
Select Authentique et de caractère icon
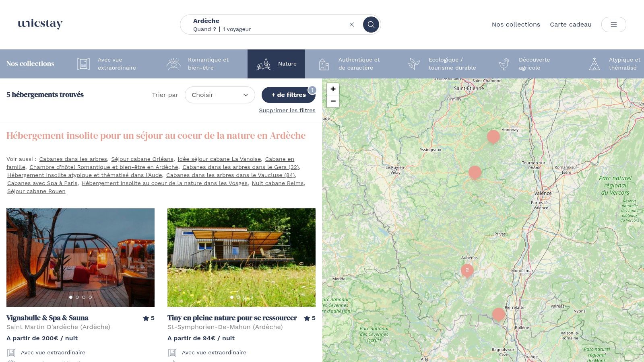click(x=324, y=64)
